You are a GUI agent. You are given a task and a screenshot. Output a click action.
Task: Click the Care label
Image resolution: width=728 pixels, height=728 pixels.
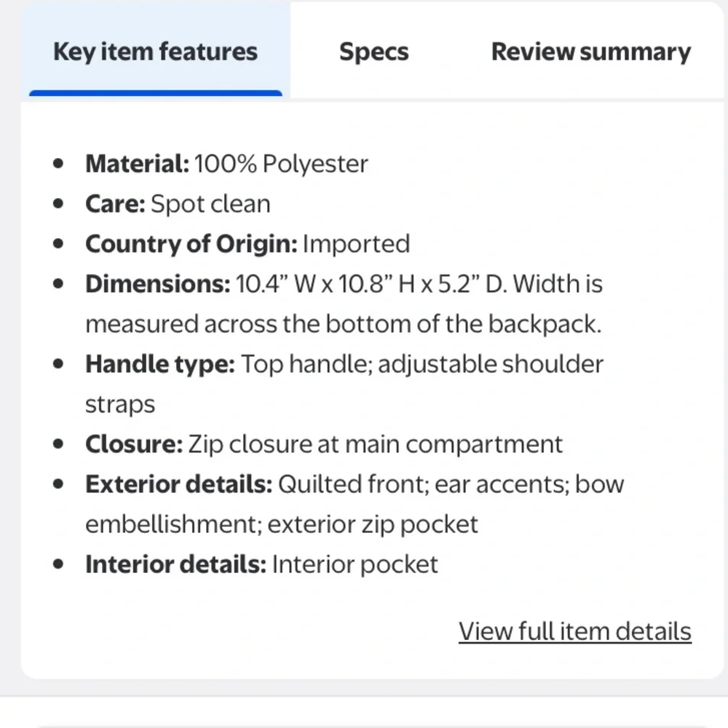point(115,204)
